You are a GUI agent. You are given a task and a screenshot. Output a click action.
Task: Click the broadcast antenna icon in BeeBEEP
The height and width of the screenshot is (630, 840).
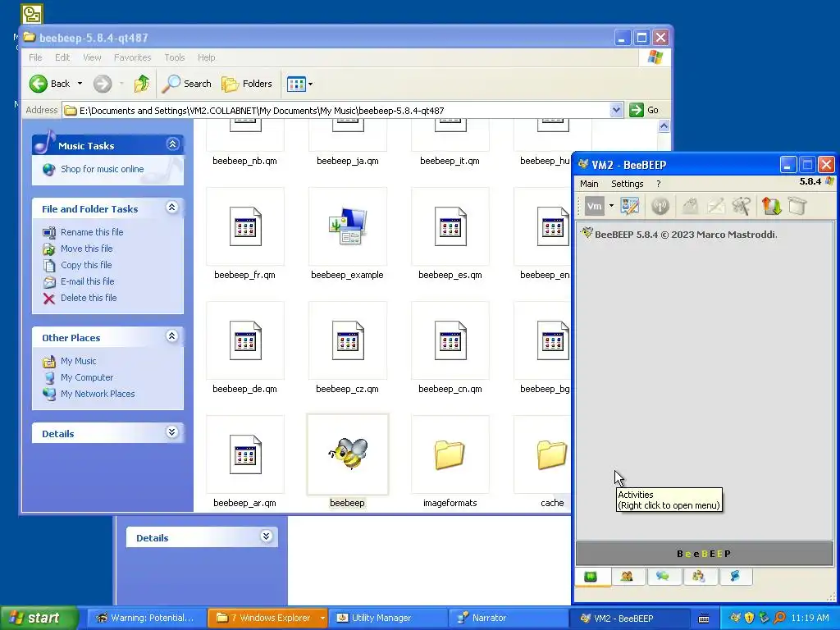coord(660,206)
